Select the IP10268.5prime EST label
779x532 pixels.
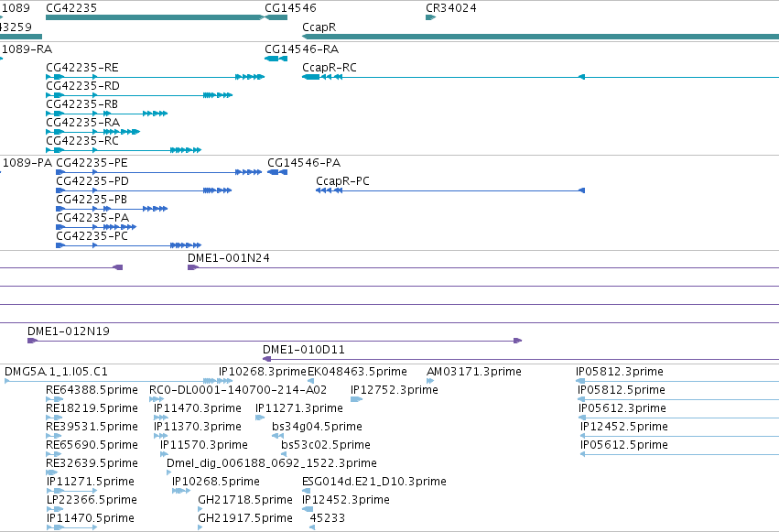click(x=216, y=482)
